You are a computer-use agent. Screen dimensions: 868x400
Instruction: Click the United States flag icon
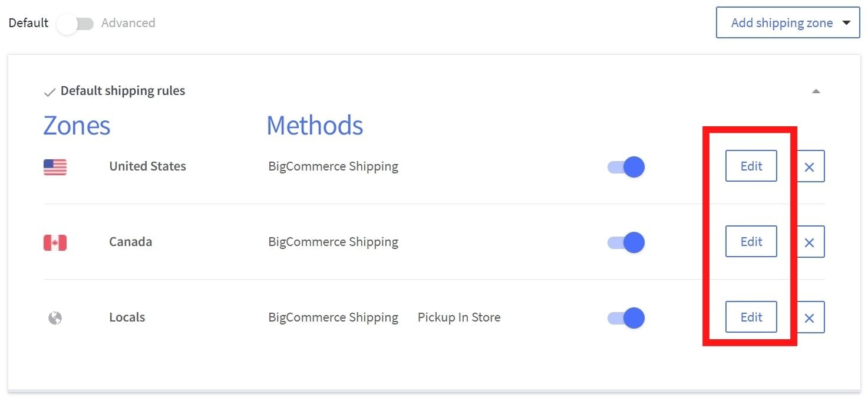click(55, 167)
